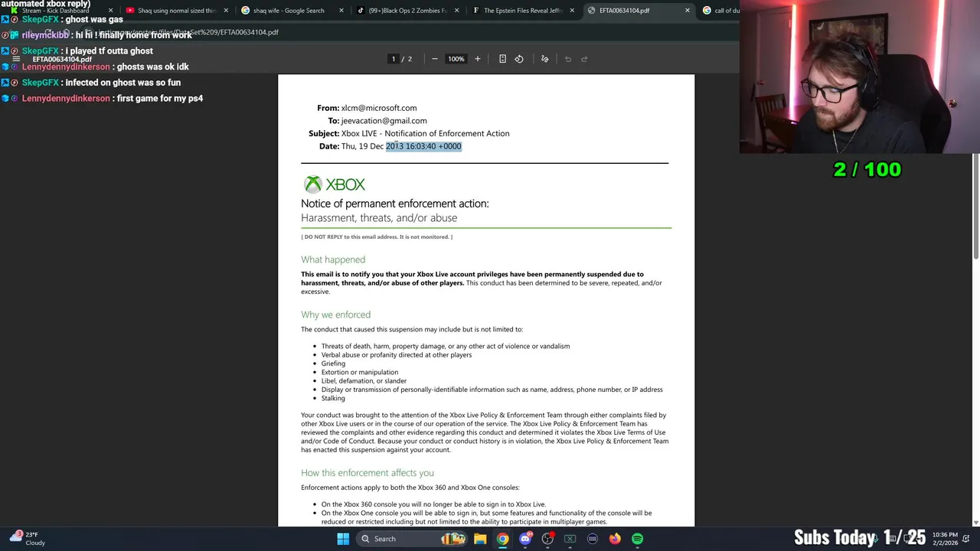
Task: Open Google Chrome from taskbar
Action: 502,539
